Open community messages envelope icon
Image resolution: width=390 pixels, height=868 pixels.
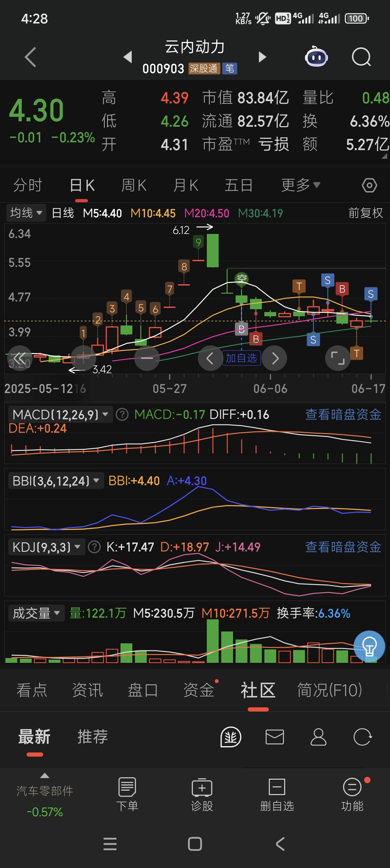click(275, 737)
